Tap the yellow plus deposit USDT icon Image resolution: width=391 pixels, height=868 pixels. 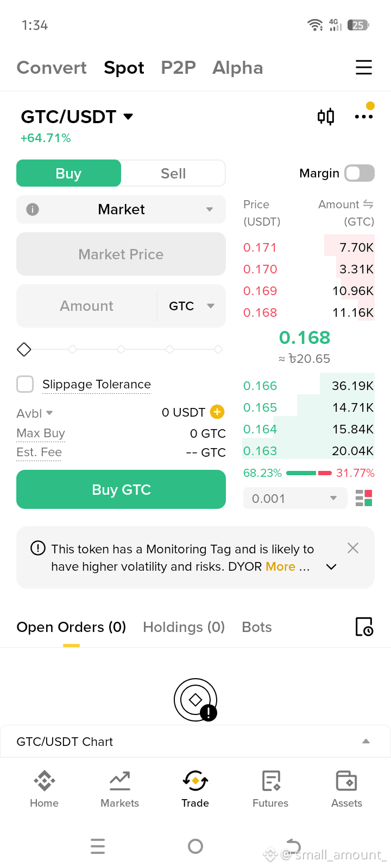point(217,412)
